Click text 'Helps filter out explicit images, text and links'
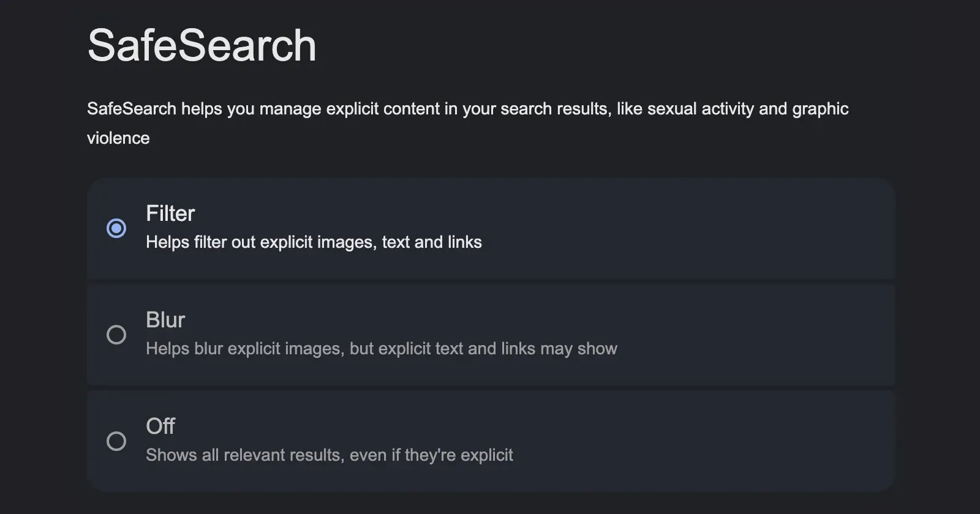The image size is (980, 514). [314, 242]
